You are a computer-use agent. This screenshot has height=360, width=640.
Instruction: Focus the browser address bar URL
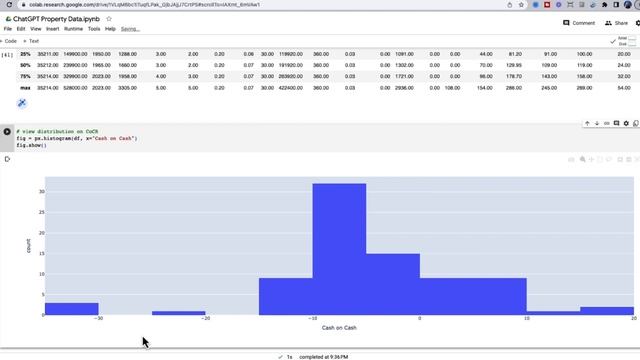click(144, 5)
